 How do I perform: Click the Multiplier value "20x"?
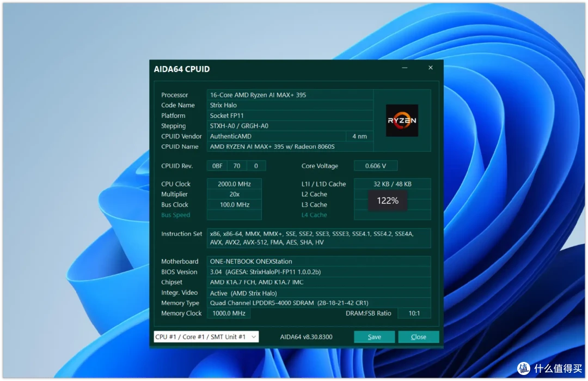click(234, 194)
